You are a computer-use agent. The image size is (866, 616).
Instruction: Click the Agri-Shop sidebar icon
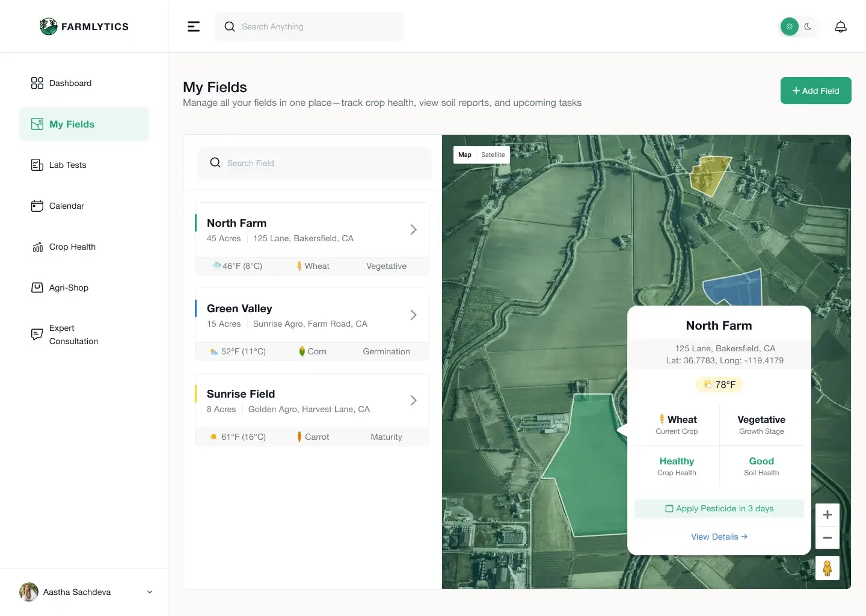tap(37, 288)
